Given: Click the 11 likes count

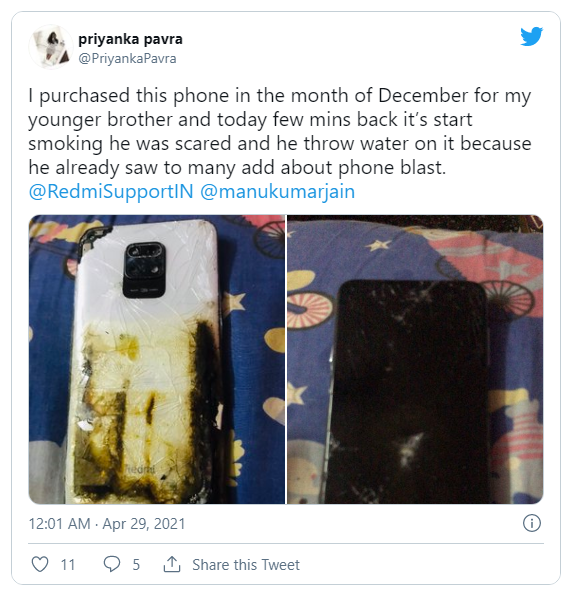Looking at the screenshot, I should point(67,565).
